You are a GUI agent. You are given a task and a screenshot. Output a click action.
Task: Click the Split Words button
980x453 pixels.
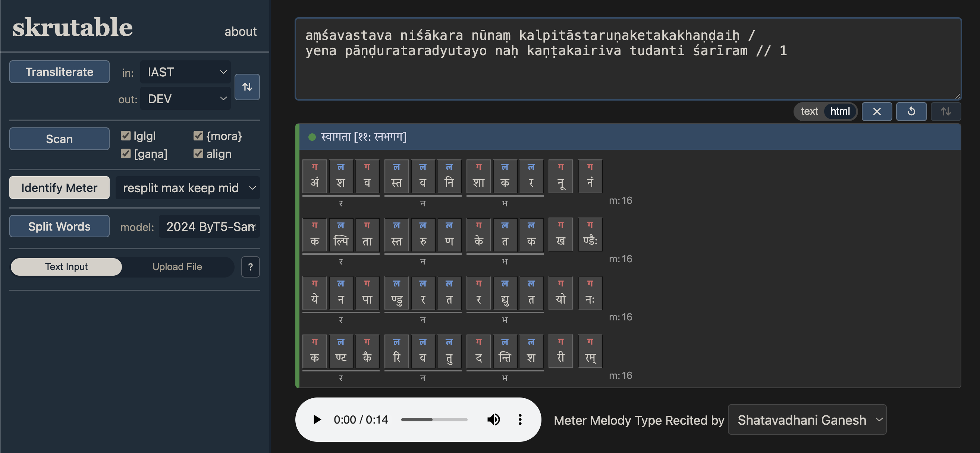(x=59, y=226)
